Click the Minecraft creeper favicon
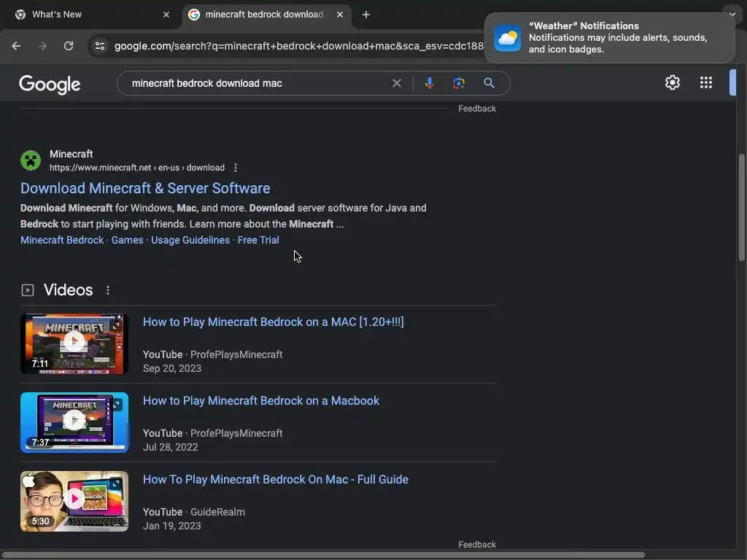 coord(31,160)
